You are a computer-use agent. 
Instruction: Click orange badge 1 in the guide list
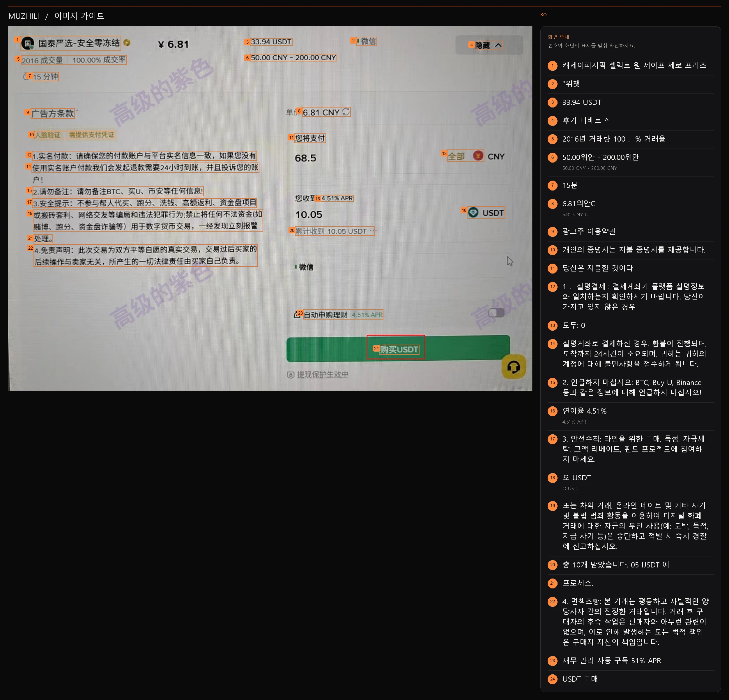pos(552,66)
